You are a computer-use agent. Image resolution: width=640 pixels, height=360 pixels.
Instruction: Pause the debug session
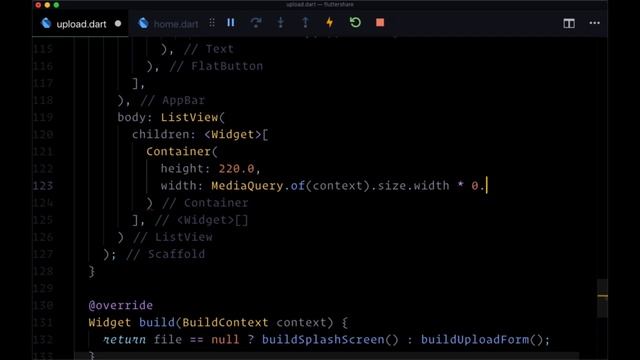click(x=231, y=23)
